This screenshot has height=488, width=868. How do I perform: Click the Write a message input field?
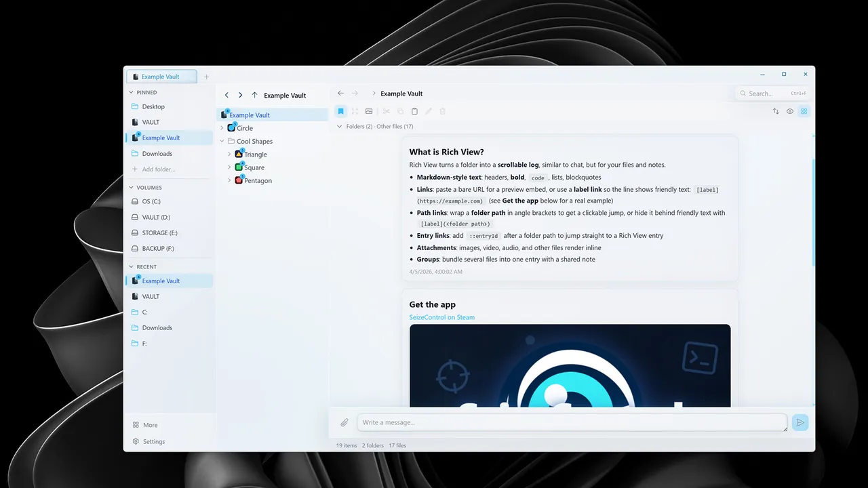tap(572, 422)
